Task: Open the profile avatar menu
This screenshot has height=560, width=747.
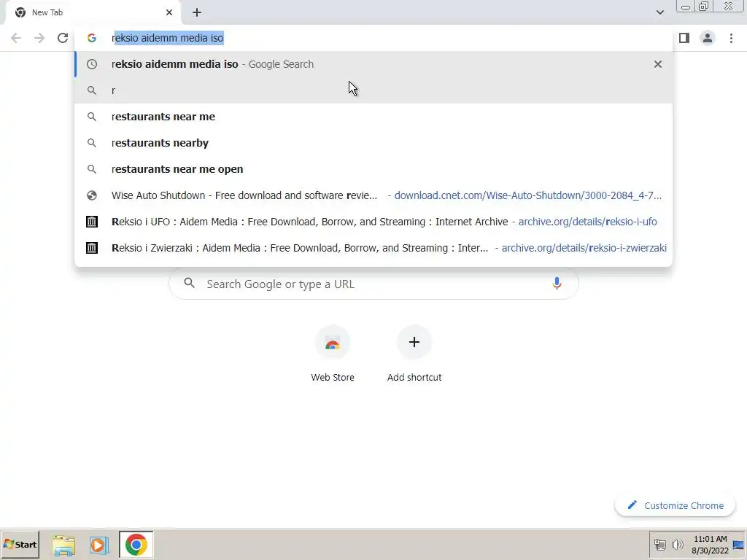Action: point(708,38)
